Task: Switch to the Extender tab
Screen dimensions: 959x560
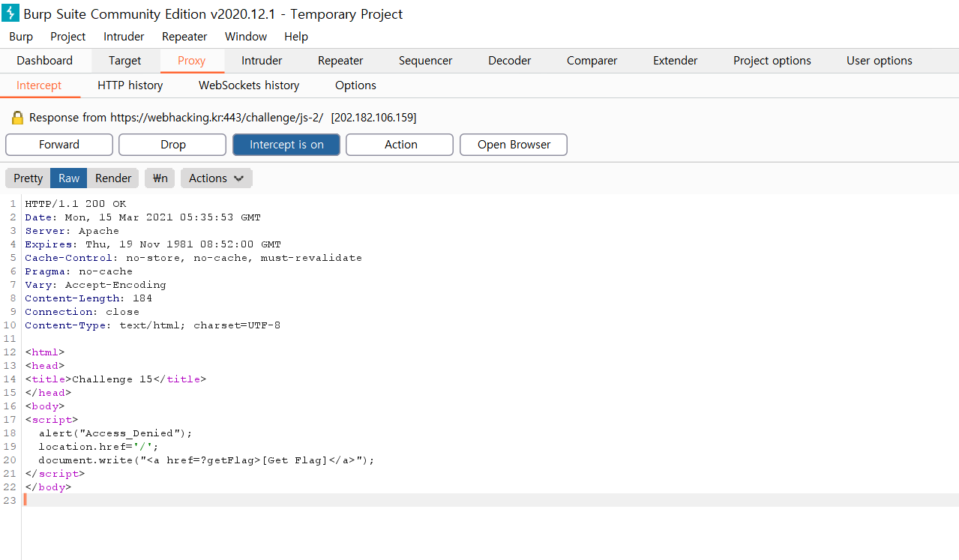Action: [676, 61]
